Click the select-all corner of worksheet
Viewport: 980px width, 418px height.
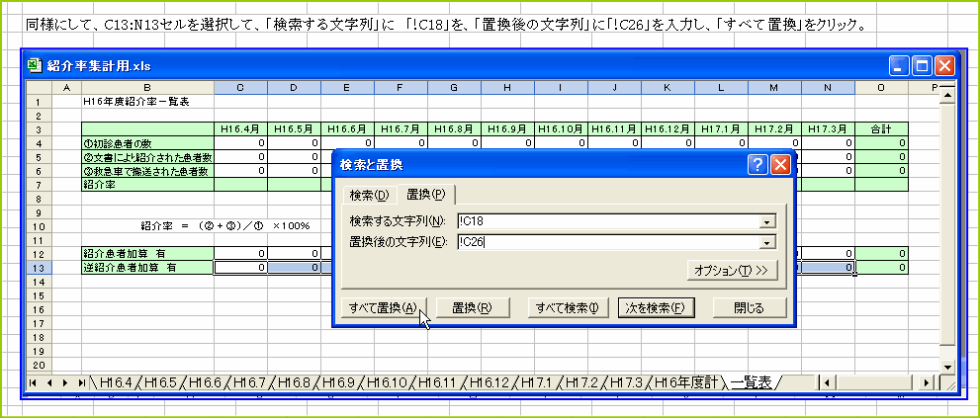tap(39, 88)
